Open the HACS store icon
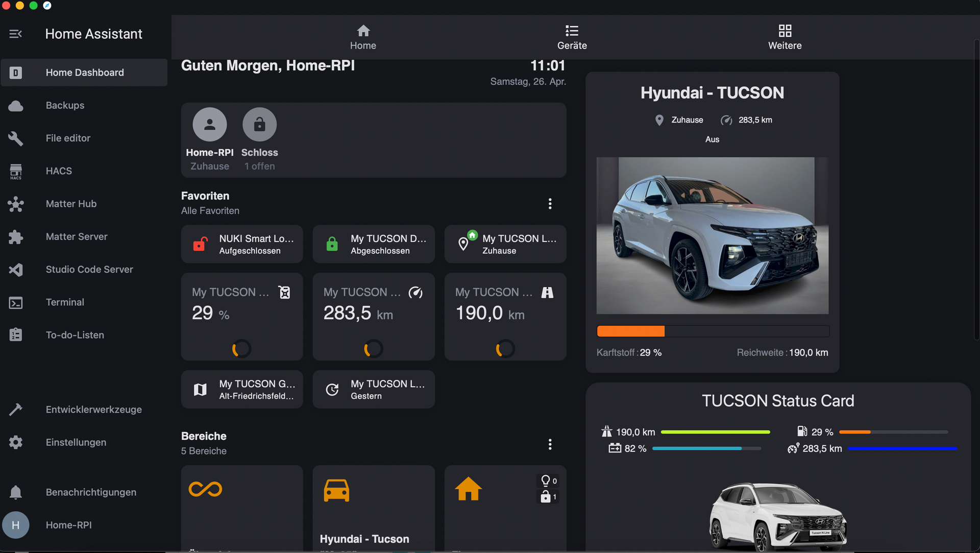Image resolution: width=980 pixels, height=553 pixels. (16, 171)
